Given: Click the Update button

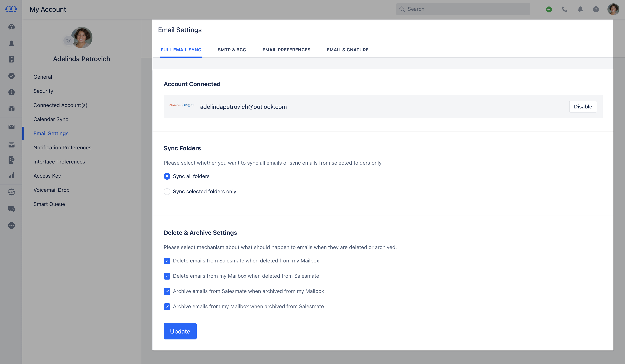Looking at the screenshot, I should pyautogui.click(x=180, y=331).
